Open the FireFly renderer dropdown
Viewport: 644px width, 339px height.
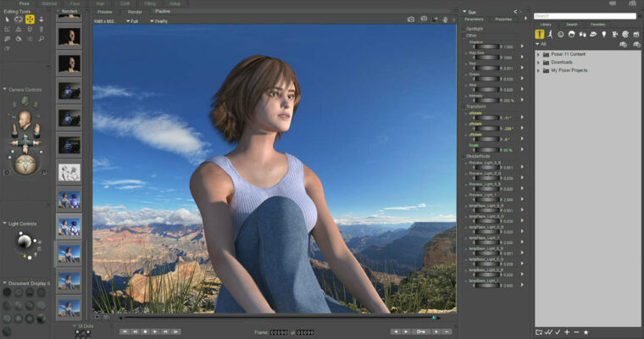point(158,21)
